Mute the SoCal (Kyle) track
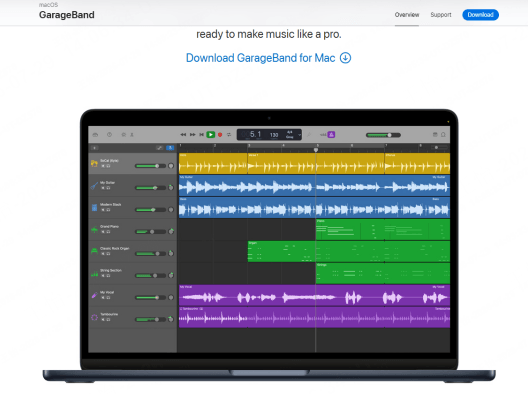This screenshot has width=528, height=394. (x=103, y=166)
